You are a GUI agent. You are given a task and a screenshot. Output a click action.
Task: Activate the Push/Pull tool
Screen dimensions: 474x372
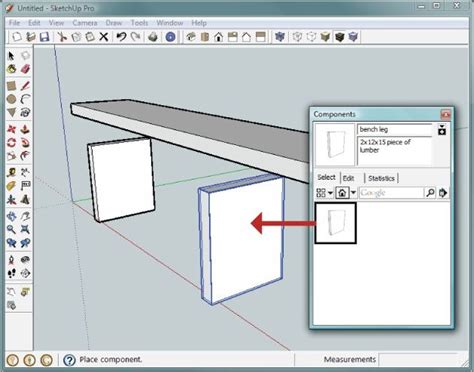click(25, 129)
